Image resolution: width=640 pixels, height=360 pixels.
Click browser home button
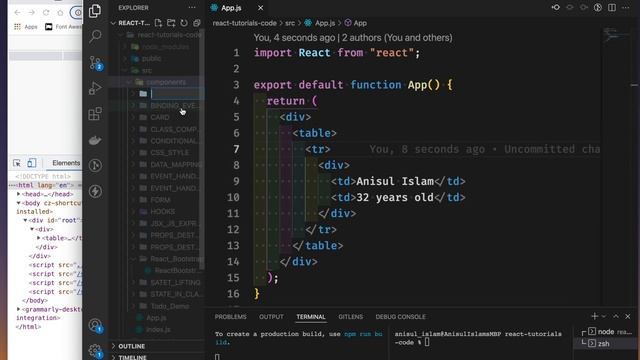pyautogui.click(x=60, y=13)
